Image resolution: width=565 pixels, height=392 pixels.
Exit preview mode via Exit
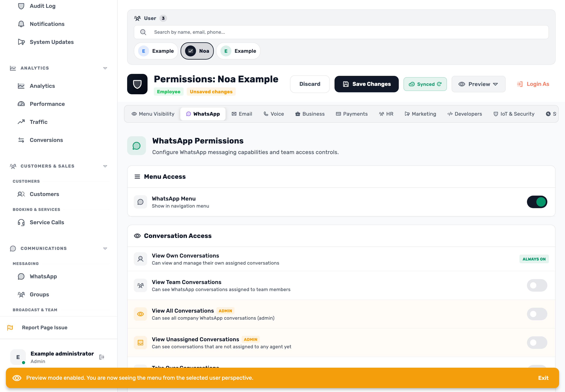[x=543, y=378]
